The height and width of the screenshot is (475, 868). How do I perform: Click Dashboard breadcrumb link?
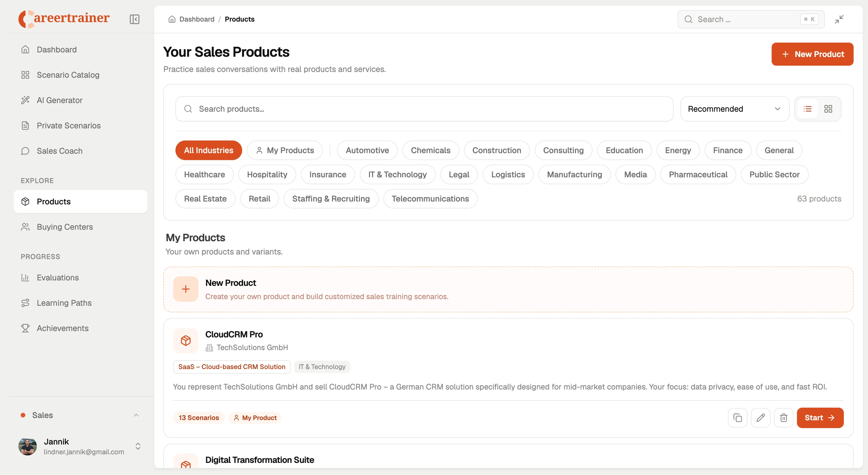pyautogui.click(x=197, y=19)
